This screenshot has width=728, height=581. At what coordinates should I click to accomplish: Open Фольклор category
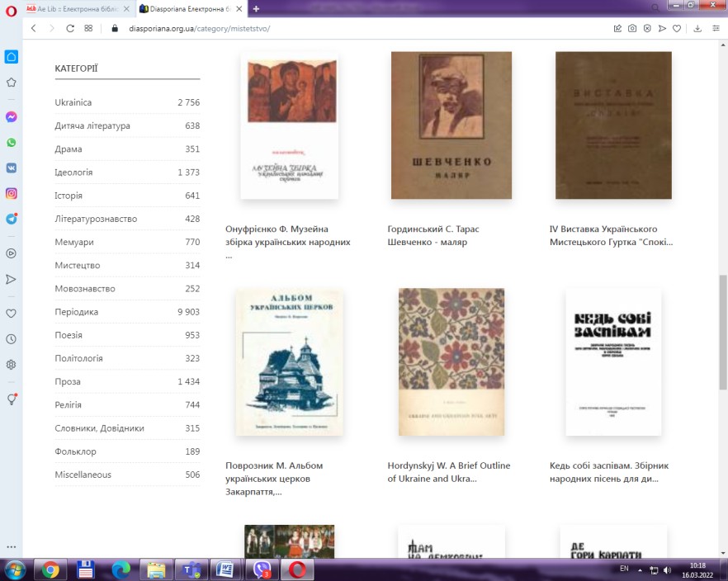tap(127, 451)
